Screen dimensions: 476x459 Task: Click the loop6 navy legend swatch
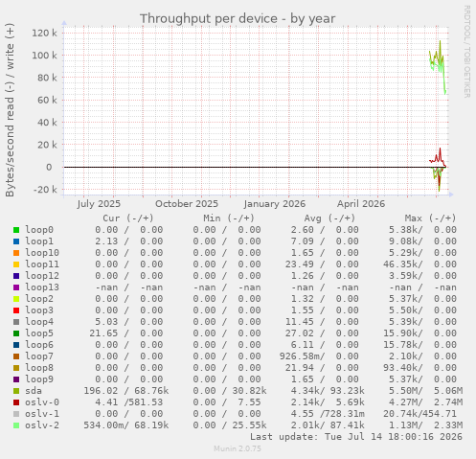(16, 345)
